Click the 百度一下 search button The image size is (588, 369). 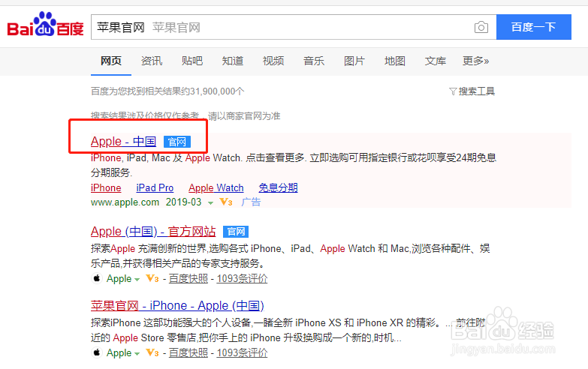point(534,27)
